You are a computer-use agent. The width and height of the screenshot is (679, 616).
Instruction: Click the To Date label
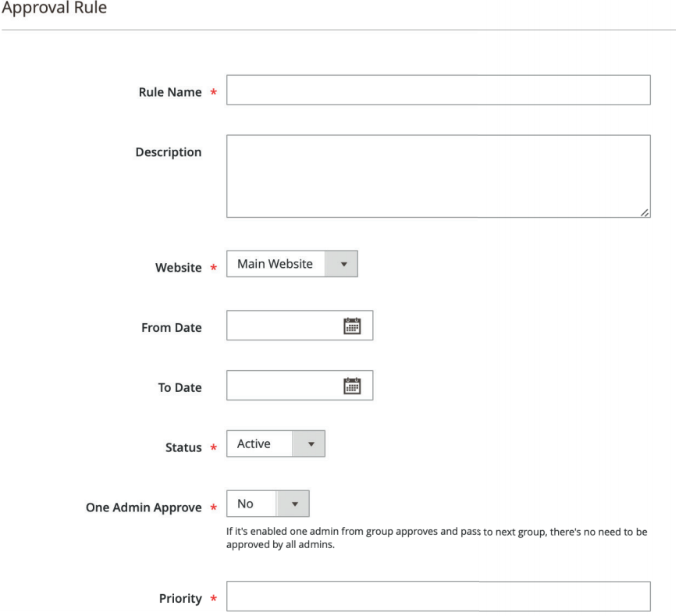coord(180,387)
